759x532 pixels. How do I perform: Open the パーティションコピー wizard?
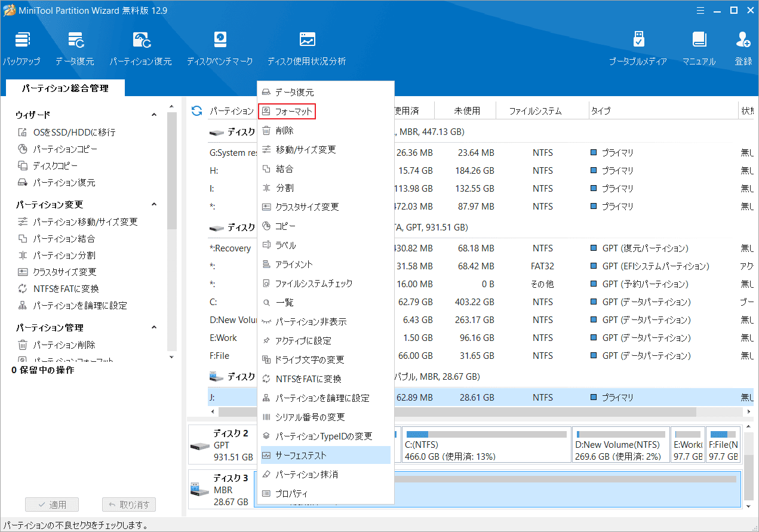pos(57,149)
